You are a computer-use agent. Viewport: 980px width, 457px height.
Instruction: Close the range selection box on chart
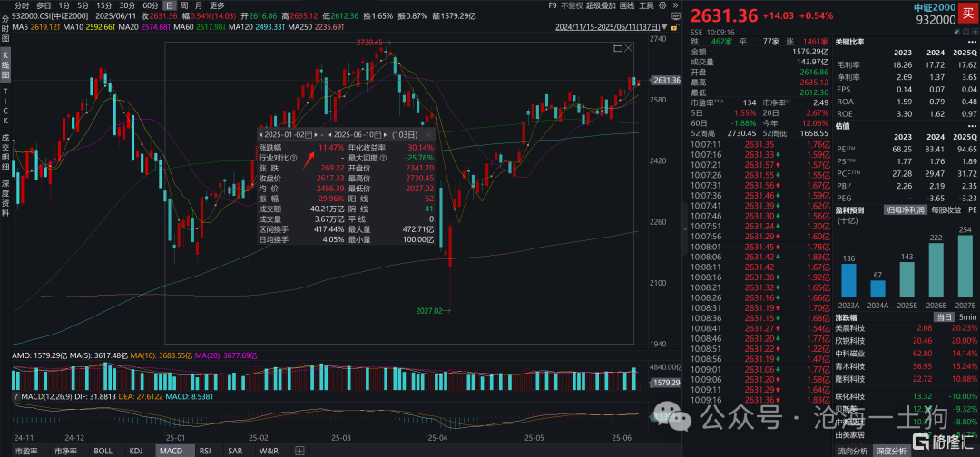coord(629,47)
